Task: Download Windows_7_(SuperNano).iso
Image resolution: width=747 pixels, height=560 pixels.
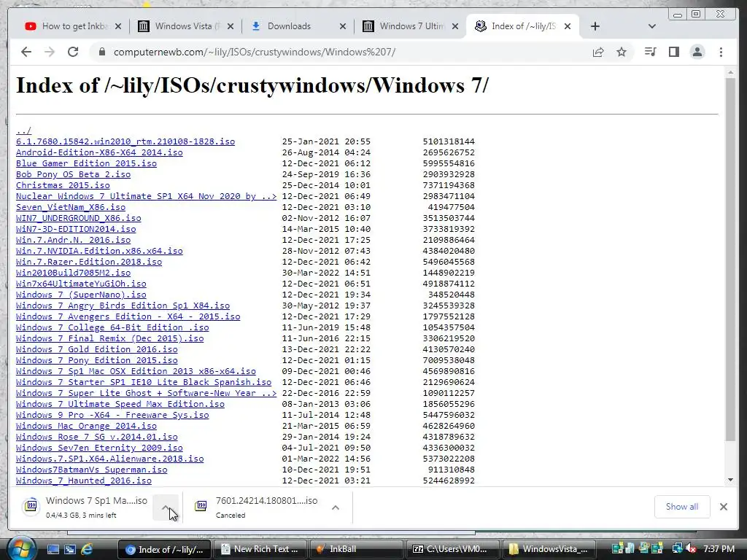Action: point(81,295)
